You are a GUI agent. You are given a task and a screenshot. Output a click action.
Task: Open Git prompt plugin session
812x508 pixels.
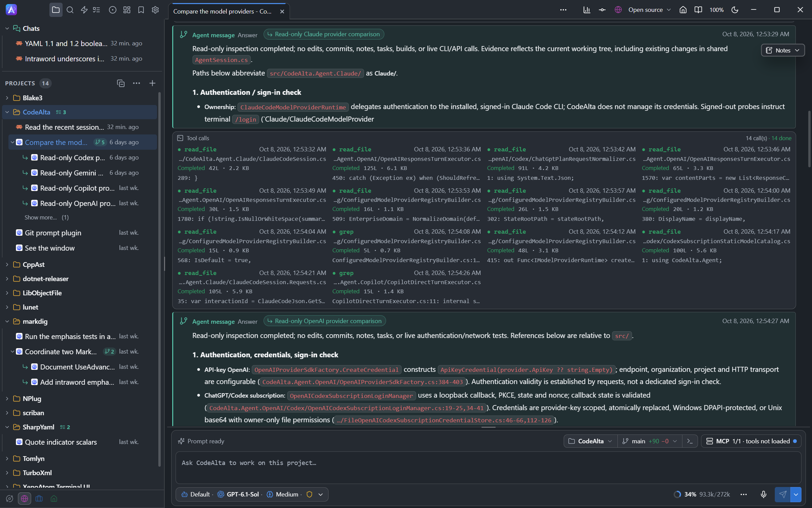[x=80, y=233]
